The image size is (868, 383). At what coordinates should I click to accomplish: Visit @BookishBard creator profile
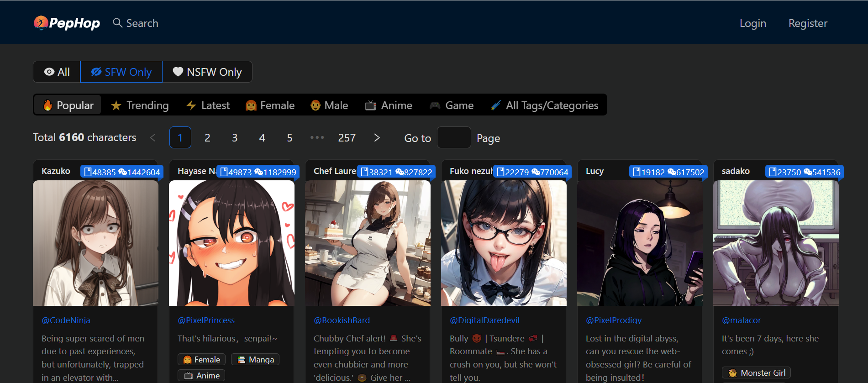coord(342,320)
